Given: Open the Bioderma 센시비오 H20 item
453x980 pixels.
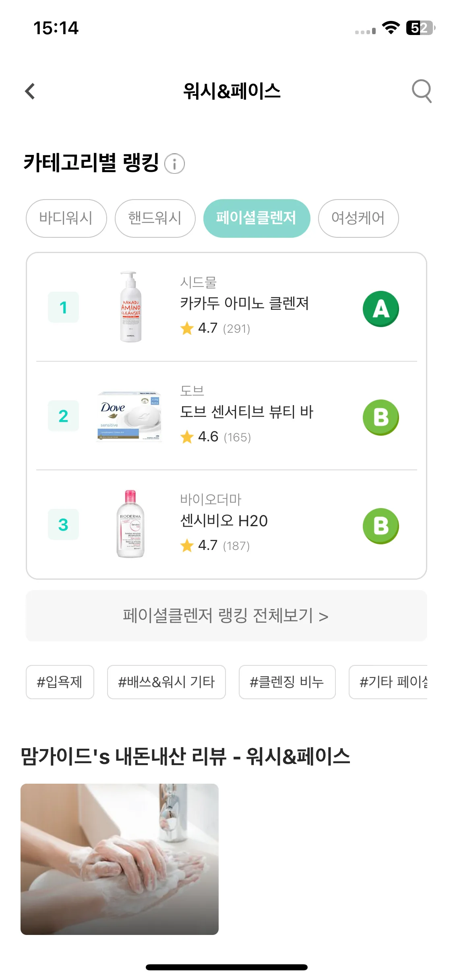Looking at the screenshot, I should point(226,525).
